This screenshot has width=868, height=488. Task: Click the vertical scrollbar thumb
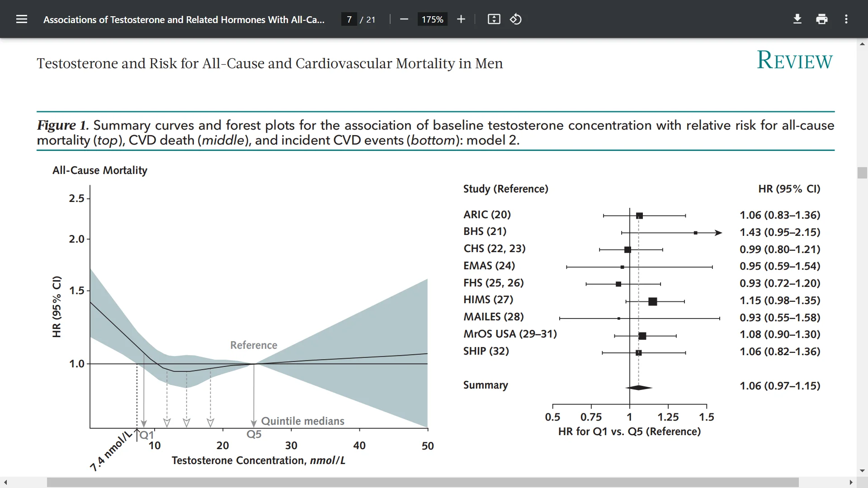862,173
